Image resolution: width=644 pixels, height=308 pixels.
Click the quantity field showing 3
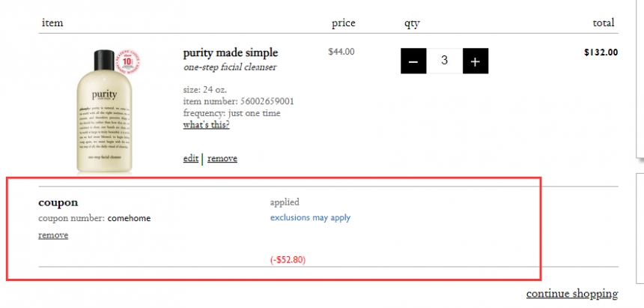point(445,61)
